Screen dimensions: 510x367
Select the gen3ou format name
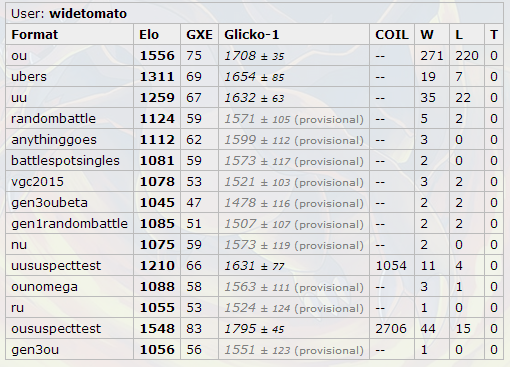[35, 350]
